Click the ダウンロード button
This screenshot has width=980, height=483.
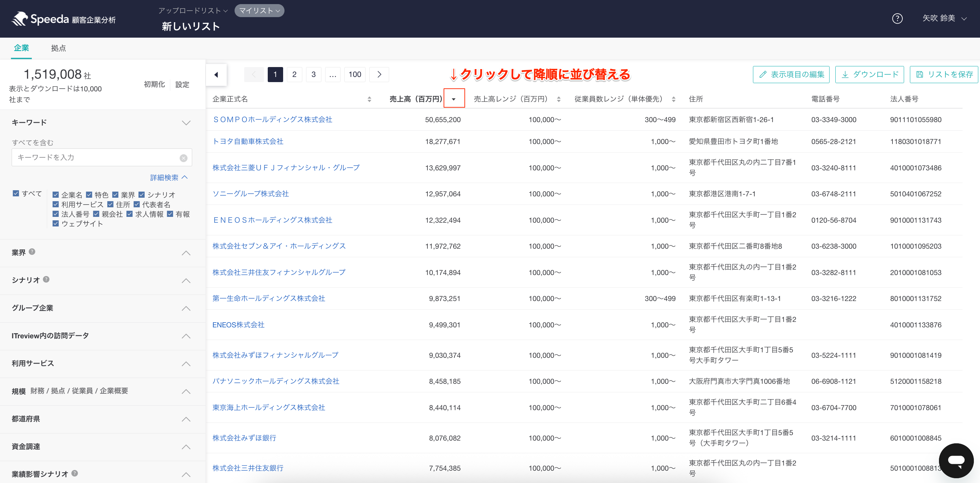[869, 75]
